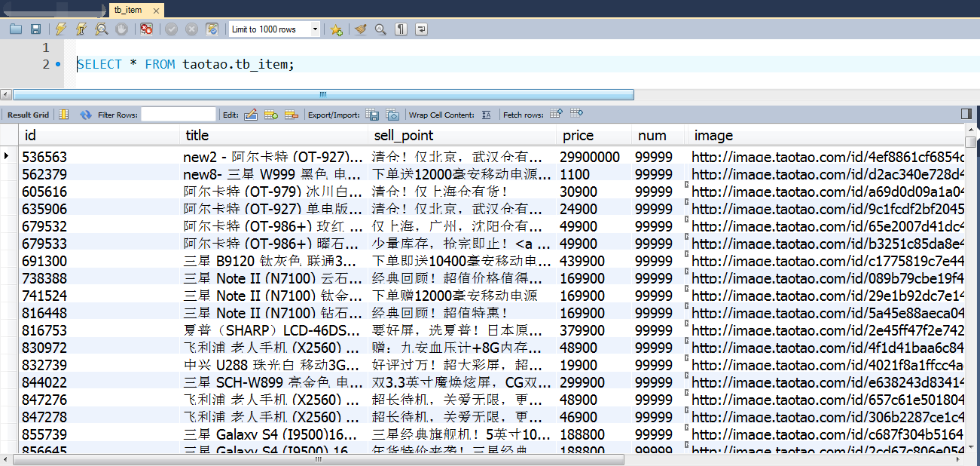Execute statement under cursor icon
This screenshot has width=980, height=466.
coord(81,29)
